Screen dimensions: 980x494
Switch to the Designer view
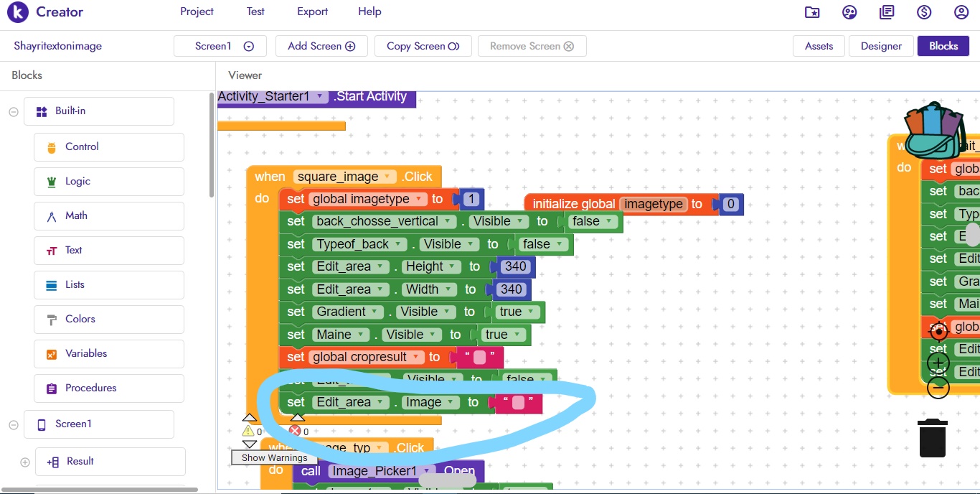tap(880, 46)
